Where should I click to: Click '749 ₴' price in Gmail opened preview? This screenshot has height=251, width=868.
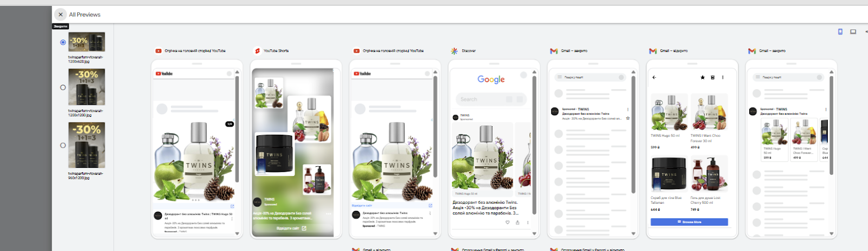tap(695, 209)
